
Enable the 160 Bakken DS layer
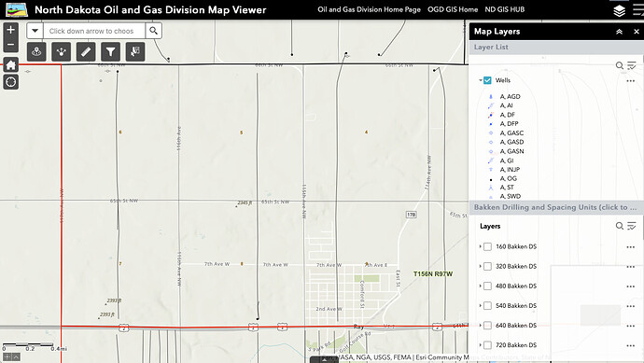pyautogui.click(x=487, y=246)
